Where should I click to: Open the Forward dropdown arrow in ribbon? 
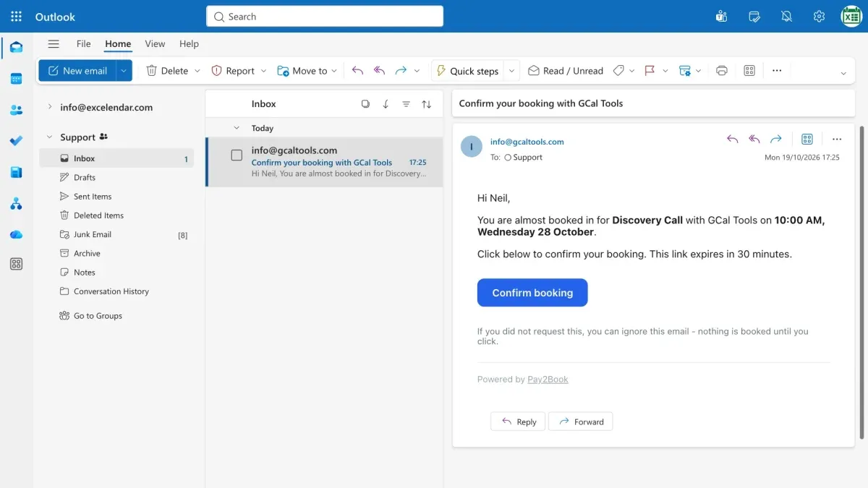[417, 71]
